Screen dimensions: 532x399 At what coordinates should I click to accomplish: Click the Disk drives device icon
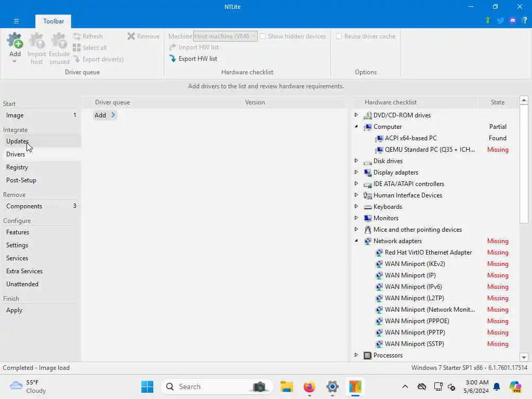pos(367,162)
